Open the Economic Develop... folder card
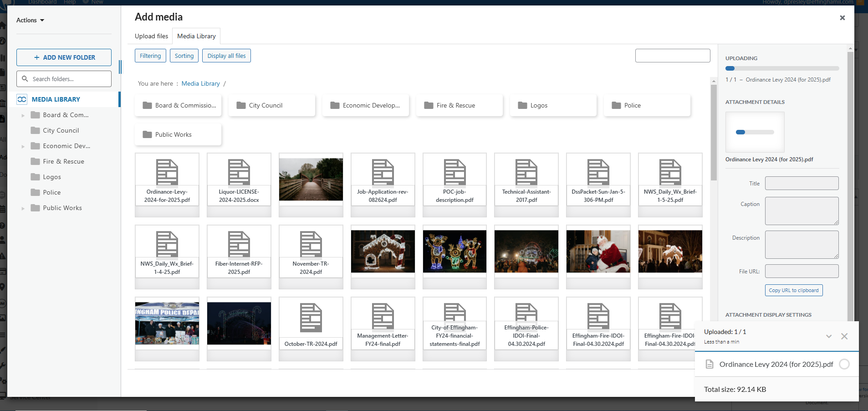This screenshot has height=411, width=868. [x=366, y=105]
